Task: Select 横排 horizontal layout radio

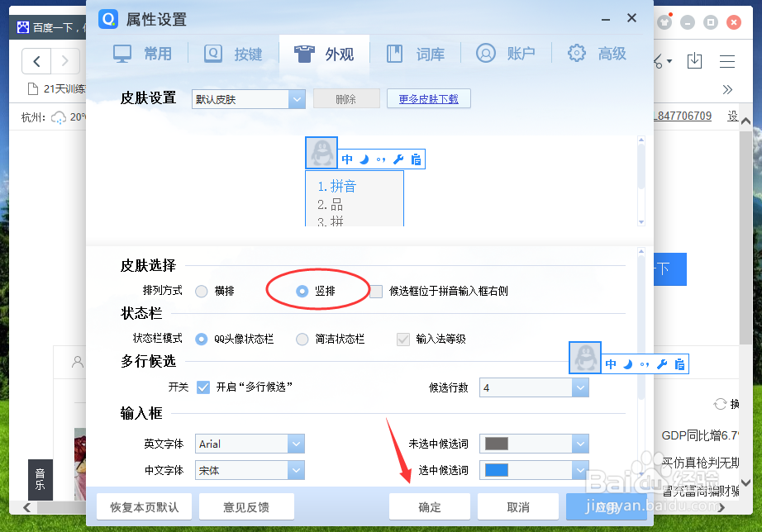Action: (x=201, y=291)
